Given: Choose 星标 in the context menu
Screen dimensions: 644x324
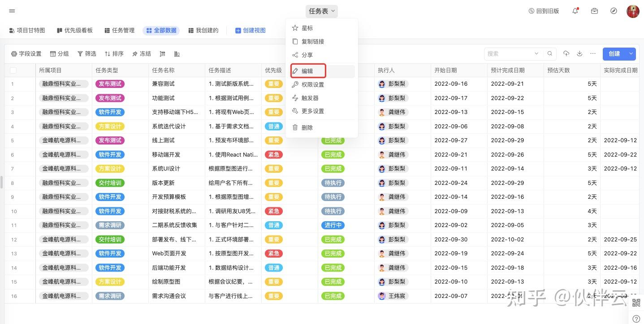Looking at the screenshot, I should click(322, 28).
